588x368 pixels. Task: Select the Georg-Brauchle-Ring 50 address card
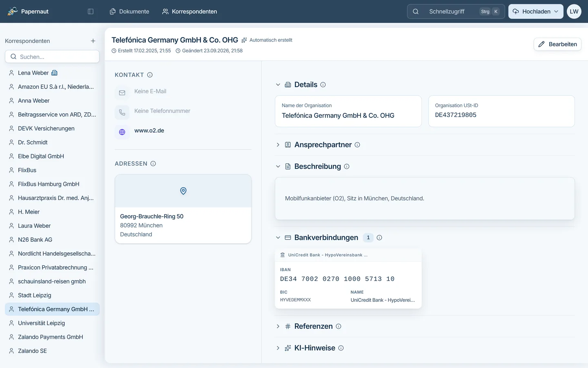(183, 209)
